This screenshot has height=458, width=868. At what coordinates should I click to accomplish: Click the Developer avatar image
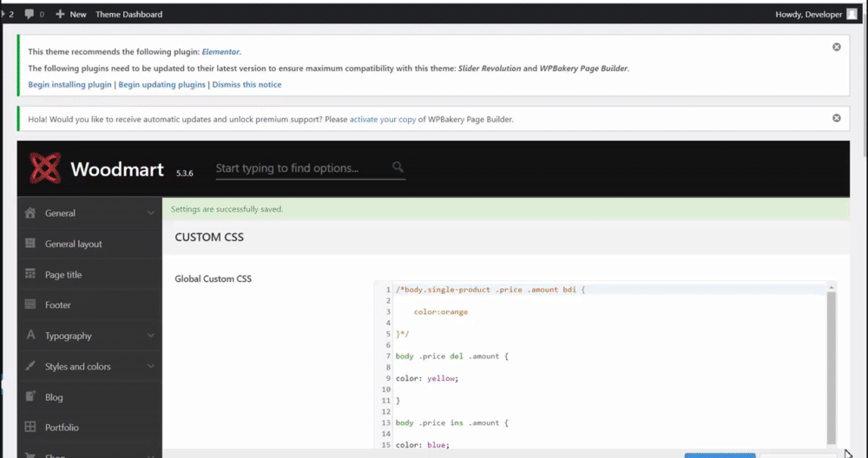(852, 15)
